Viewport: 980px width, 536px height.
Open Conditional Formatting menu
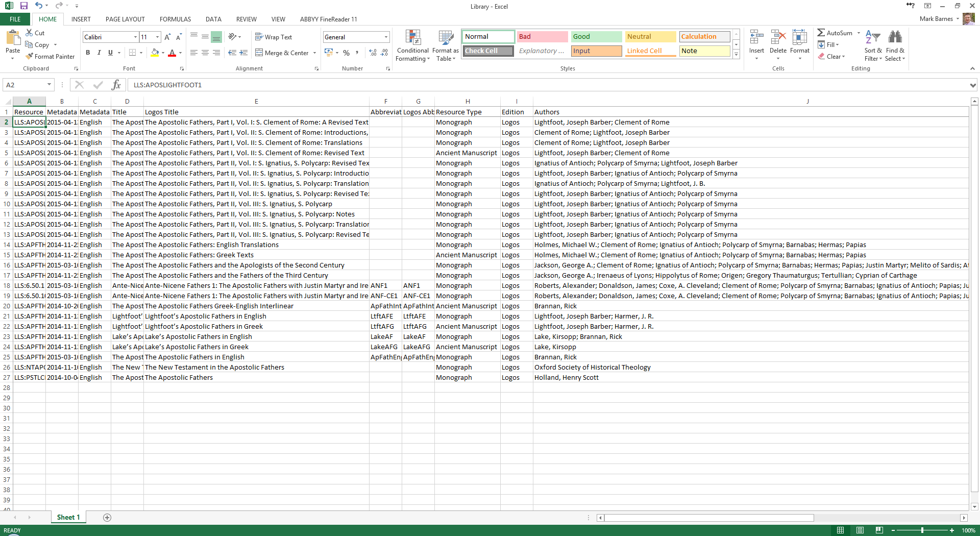412,45
